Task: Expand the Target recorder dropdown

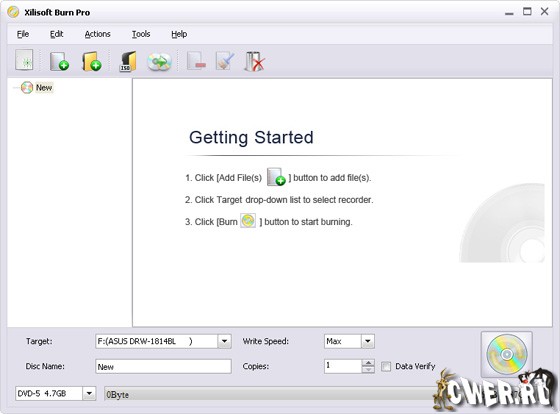Action: point(224,341)
